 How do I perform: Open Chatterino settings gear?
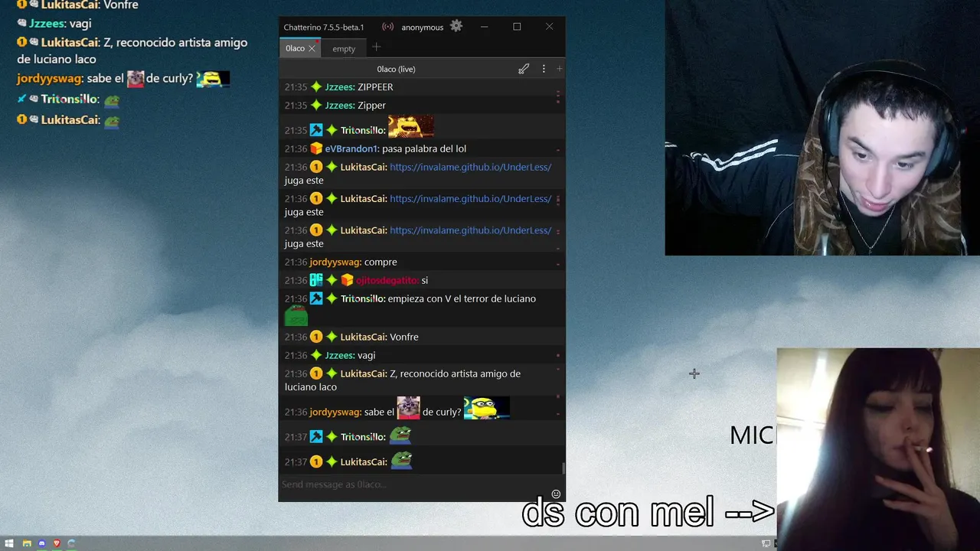[456, 26]
